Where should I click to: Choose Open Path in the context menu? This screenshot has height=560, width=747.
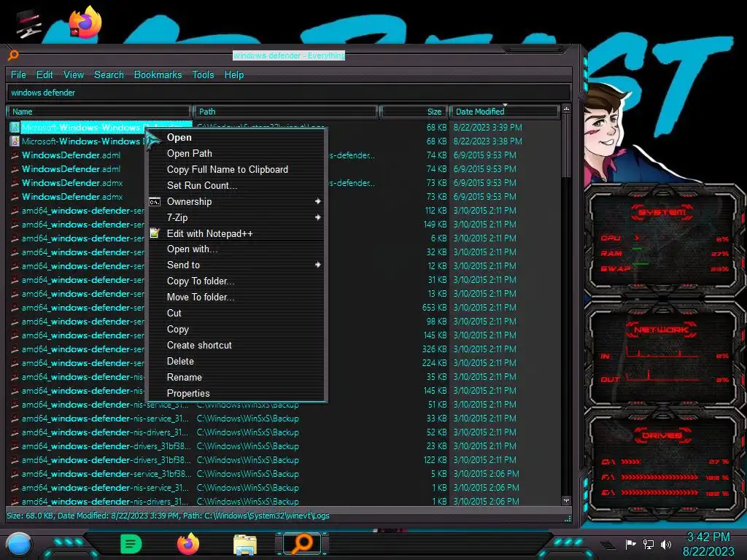pyautogui.click(x=236, y=153)
